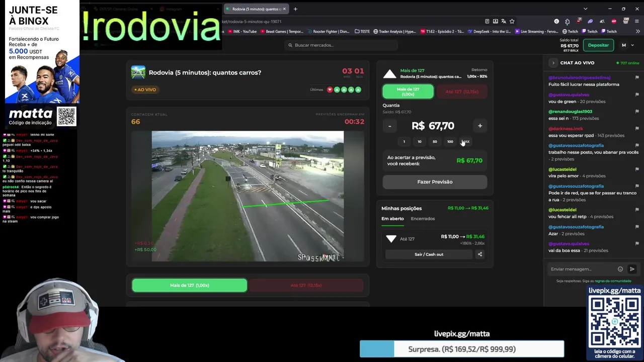
Task: Send the chat message with arrow icon
Action: click(632, 269)
